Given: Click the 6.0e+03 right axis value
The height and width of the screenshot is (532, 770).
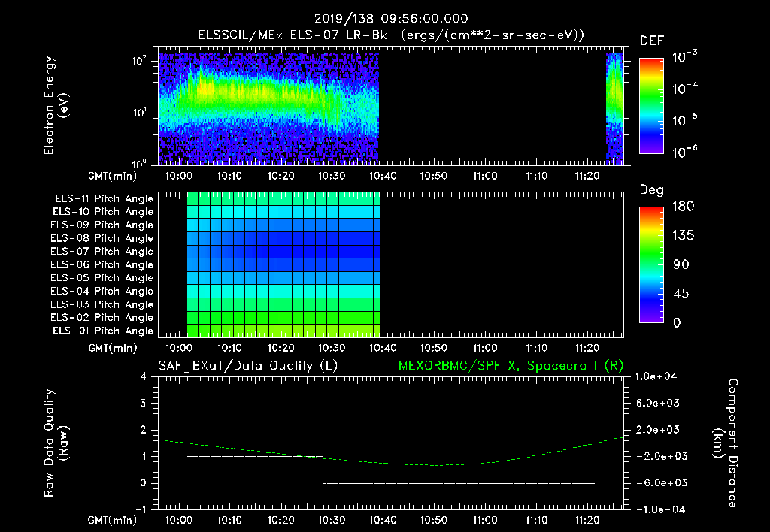Looking at the screenshot, I should click(x=658, y=403).
